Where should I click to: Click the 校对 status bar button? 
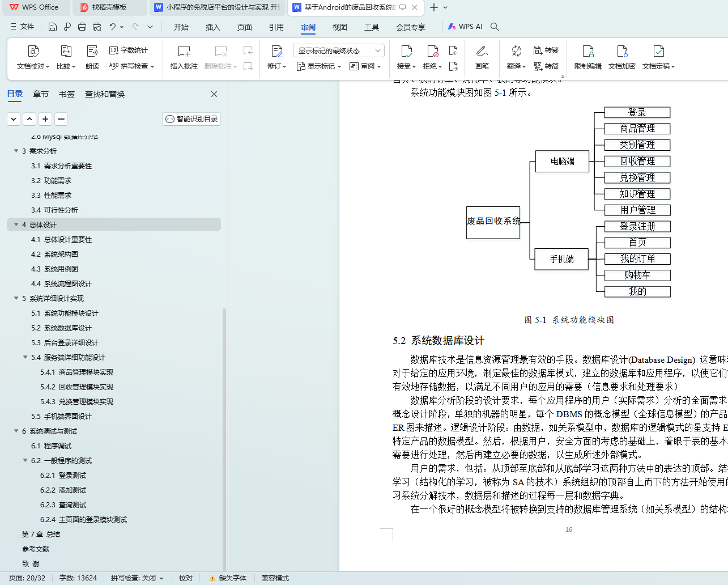(x=186, y=578)
